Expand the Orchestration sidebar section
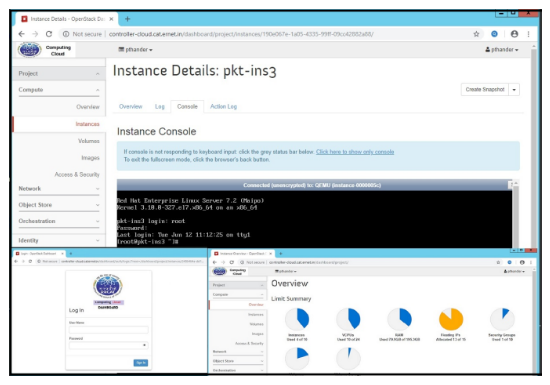Image resolution: width=550 pixels, height=385 pixels. pos(59,221)
